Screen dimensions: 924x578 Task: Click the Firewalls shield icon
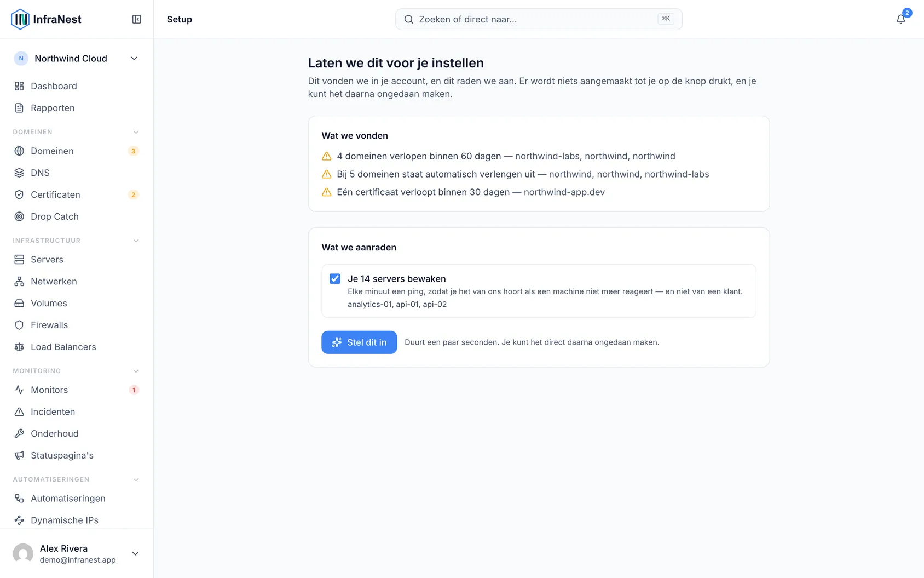pos(19,325)
